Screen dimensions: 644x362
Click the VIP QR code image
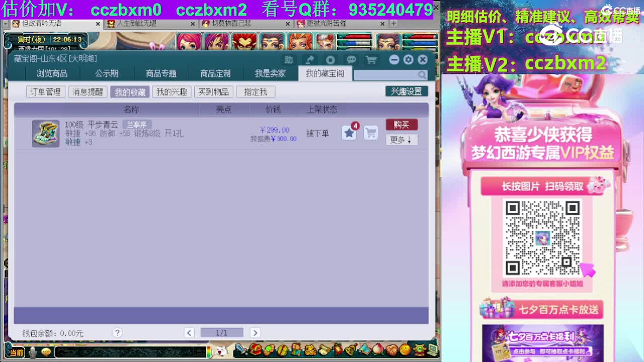pyautogui.click(x=542, y=238)
